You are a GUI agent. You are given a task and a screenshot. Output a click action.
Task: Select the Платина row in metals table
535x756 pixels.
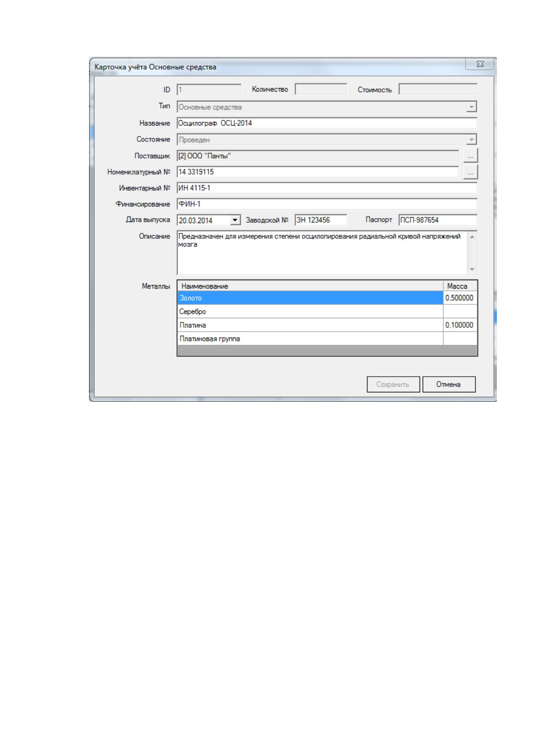tap(327, 325)
